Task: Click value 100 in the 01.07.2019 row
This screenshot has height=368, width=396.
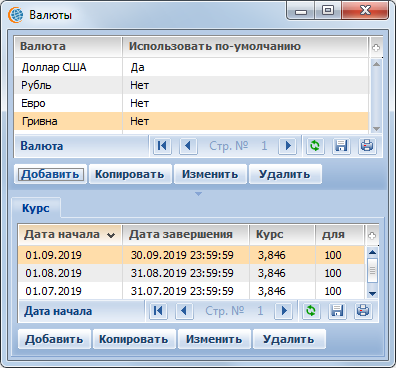Action: (x=340, y=291)
